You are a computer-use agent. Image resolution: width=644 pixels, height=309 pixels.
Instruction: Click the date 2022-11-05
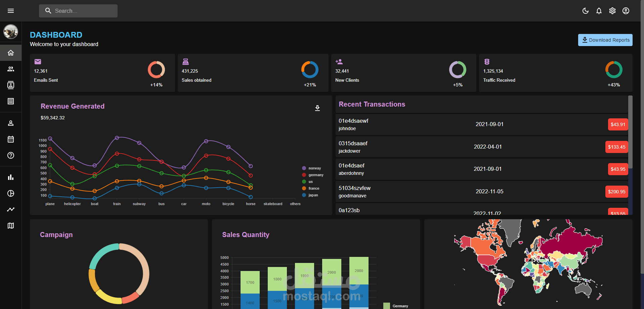(x=489, y=191)
